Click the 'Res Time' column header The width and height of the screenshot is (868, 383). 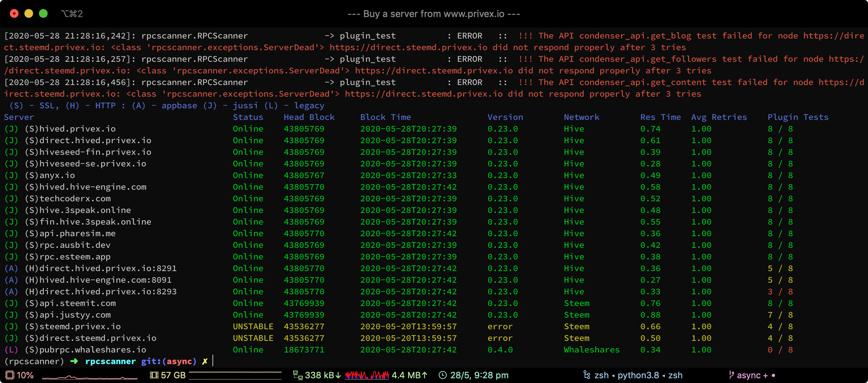[x=661, y=117]
